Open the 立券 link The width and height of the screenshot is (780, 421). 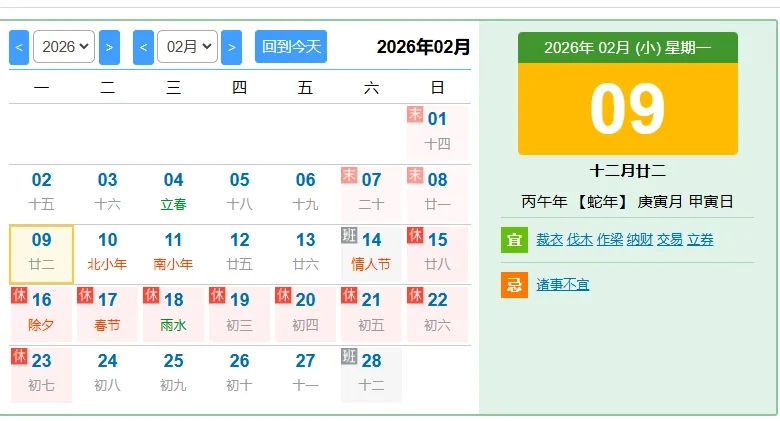(700, 239)
